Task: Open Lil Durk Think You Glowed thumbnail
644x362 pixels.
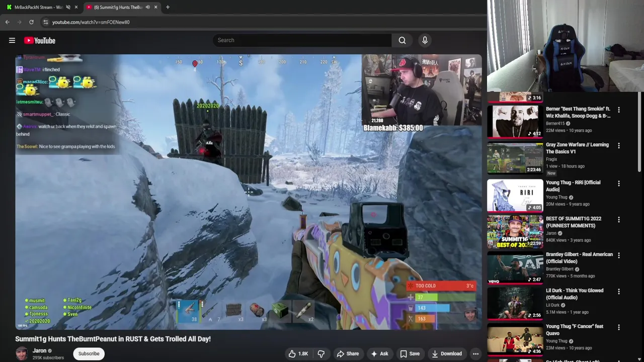Action: (x=515, y=304)
